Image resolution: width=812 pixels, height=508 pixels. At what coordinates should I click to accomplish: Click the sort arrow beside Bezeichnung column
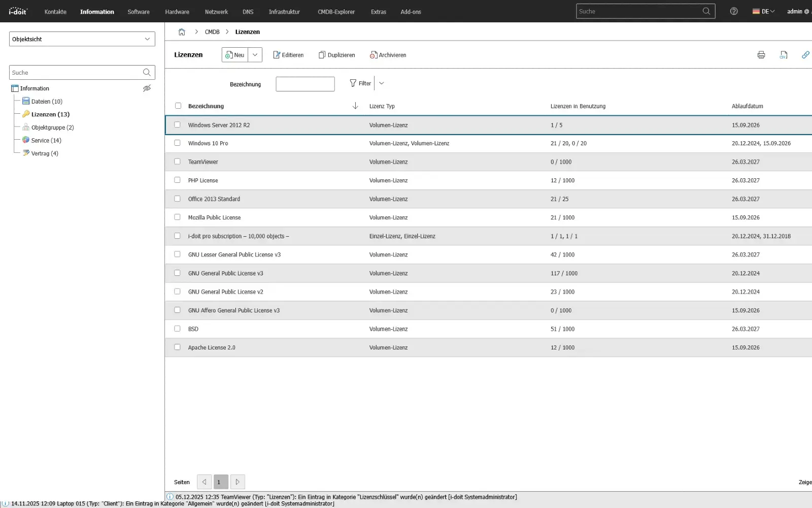pyautogui.click(x=355, y=106)
